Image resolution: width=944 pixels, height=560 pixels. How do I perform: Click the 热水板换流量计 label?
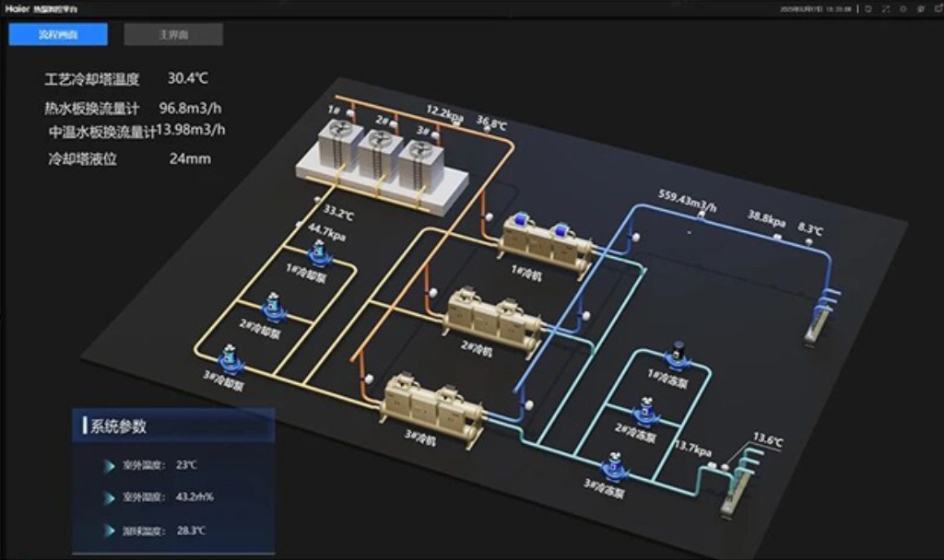[92, 109]
